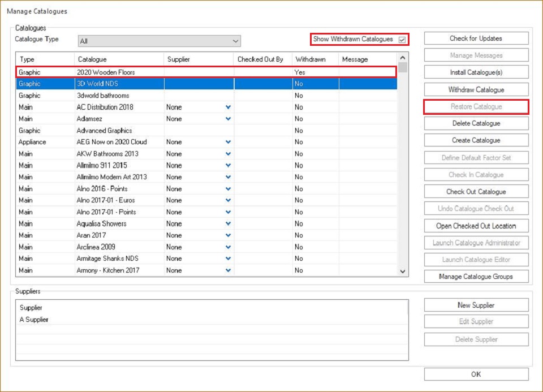
Task: Click Create Catalogue button
Action: (476, 140)
